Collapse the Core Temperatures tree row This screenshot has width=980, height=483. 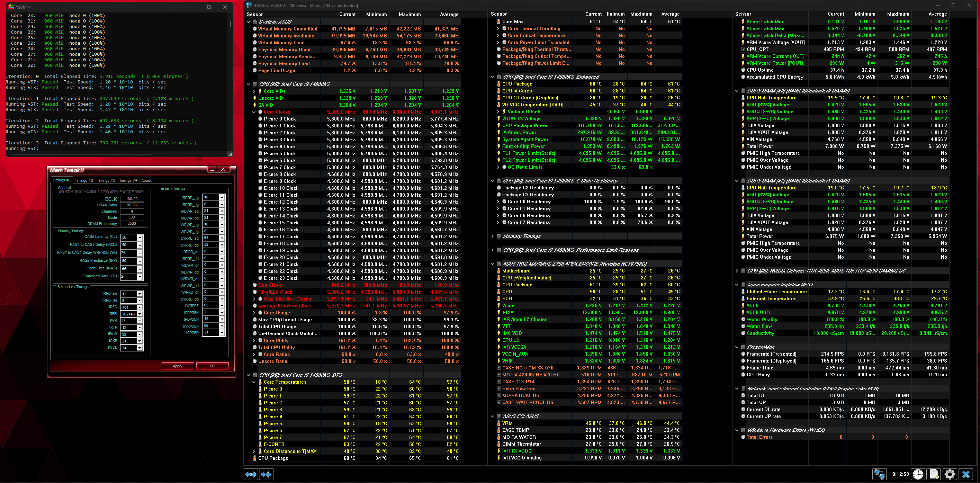point(254,382)
